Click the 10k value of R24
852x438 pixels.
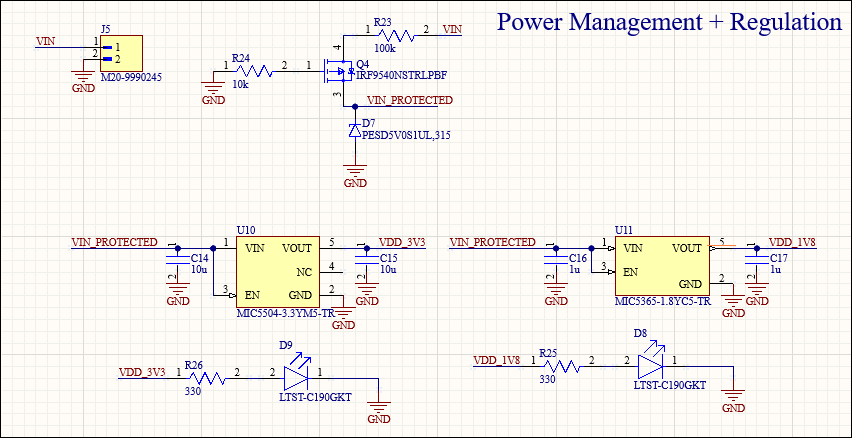click(x=240, y=85)
